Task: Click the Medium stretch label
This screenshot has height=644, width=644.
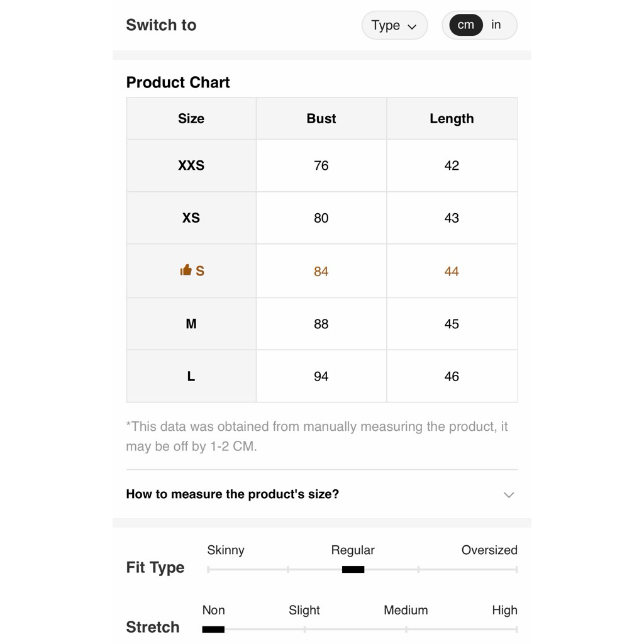Action: (406, 610)
